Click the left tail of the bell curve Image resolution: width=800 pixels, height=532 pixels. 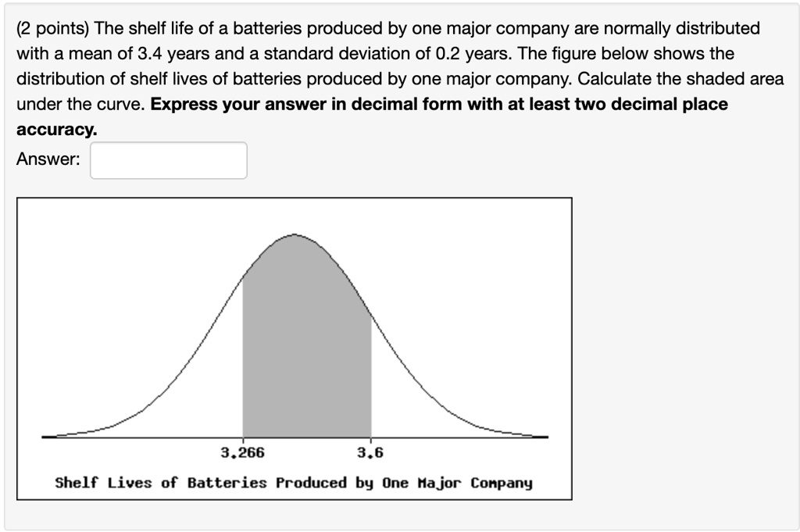coord(86,430)
